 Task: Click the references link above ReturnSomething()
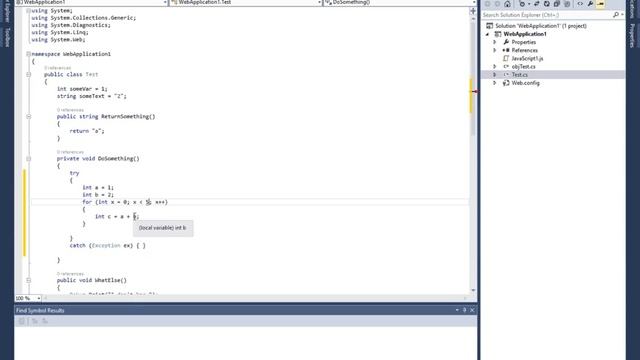[x=70, y=110]
